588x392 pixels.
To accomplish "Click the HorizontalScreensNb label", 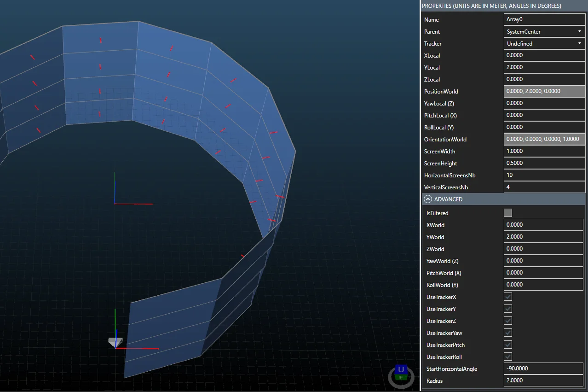I will point(450,176).
